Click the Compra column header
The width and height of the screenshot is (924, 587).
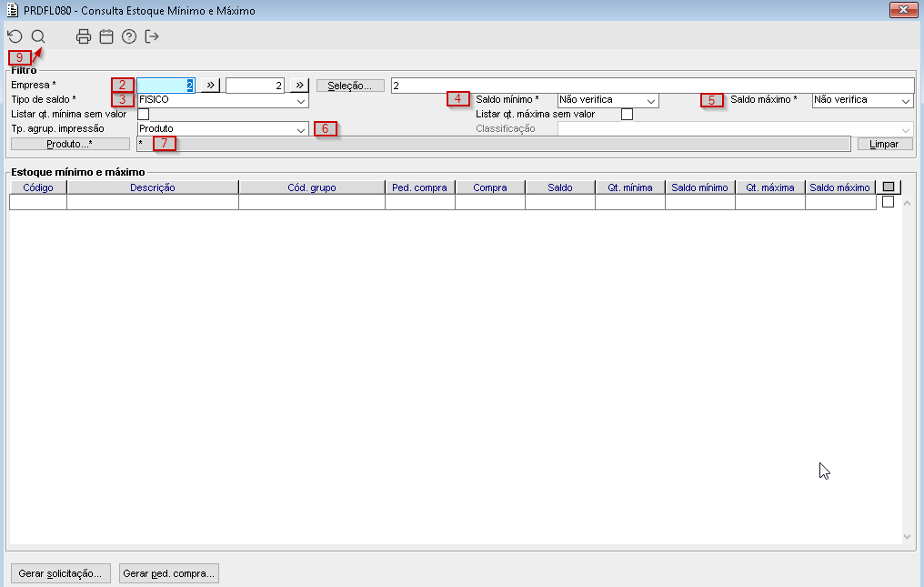(489, 187)
